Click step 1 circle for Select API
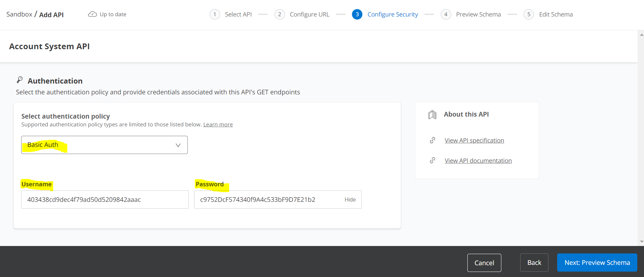This screenshot has height=277, width=644. [x=215, y=14]
